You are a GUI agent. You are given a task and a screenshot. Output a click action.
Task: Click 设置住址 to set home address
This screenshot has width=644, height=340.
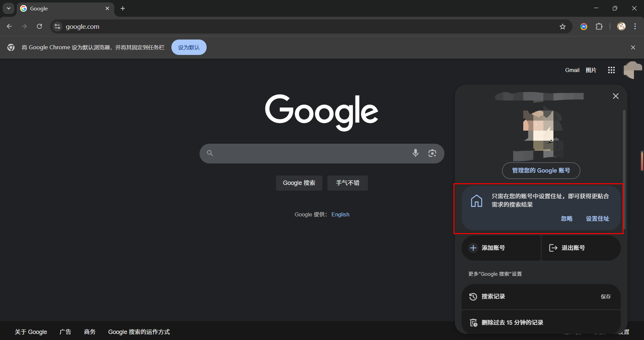[x=597, y=218]
